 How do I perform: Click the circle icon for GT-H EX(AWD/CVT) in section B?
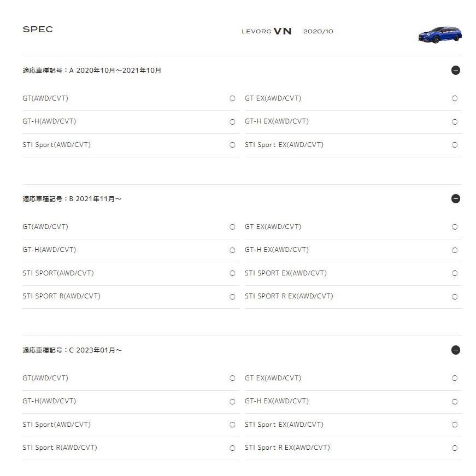point(455,250)
